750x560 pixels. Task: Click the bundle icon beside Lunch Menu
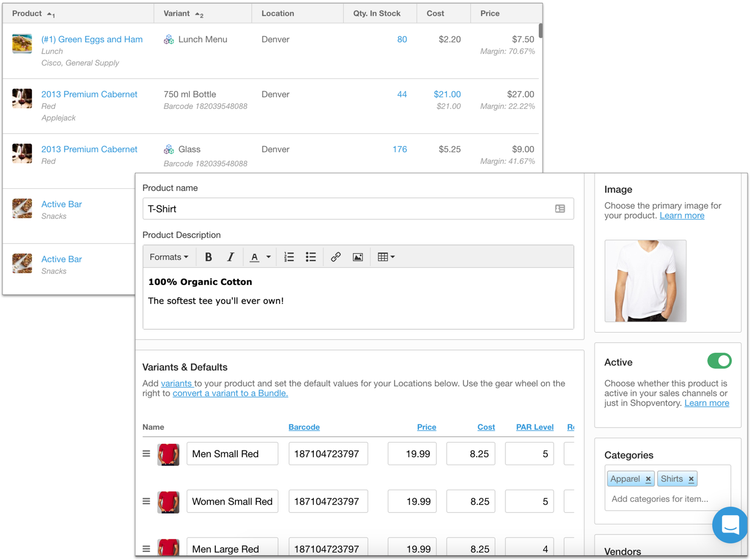pyautogui.click(x=169, y=40)
